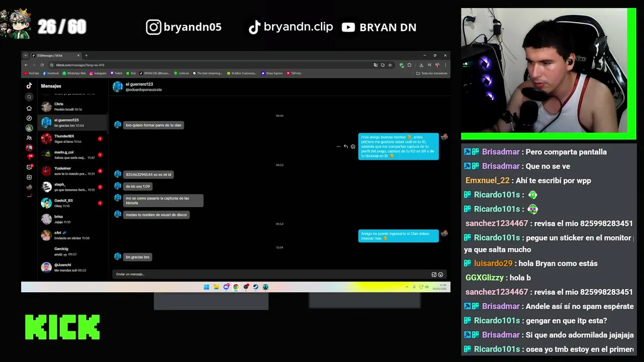Viewport: 644px width, 362px height.
Task: Click message 'bn gracias bro'
Action: click(x=137, y=257)
